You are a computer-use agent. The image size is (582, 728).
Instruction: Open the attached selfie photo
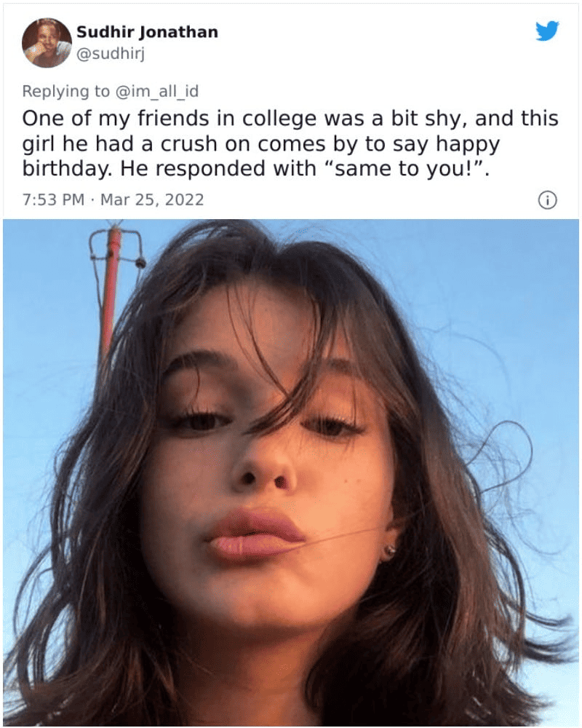click(291, 473)
